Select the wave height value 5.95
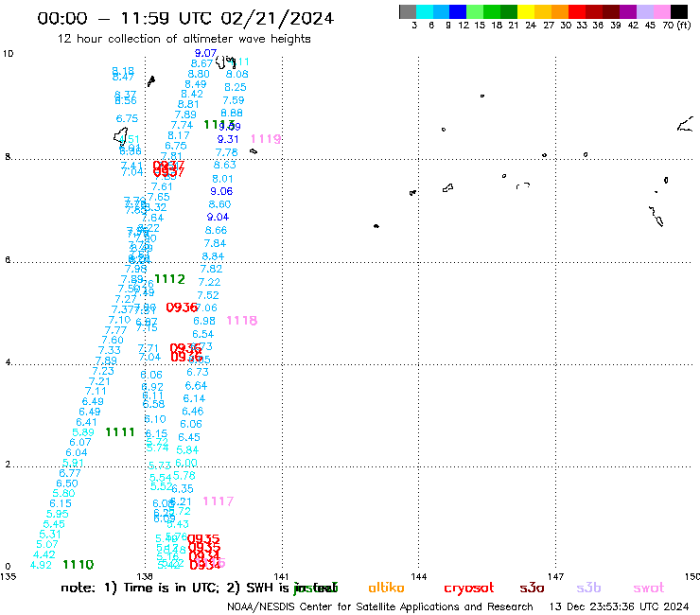 pyautogui.click(x=57, y=514)
